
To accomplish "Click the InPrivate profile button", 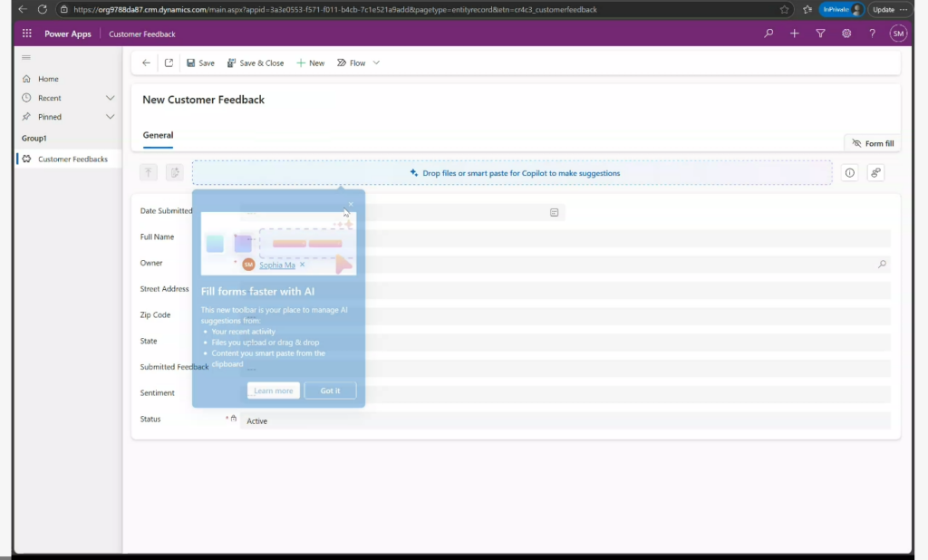I will pos(842,9).
